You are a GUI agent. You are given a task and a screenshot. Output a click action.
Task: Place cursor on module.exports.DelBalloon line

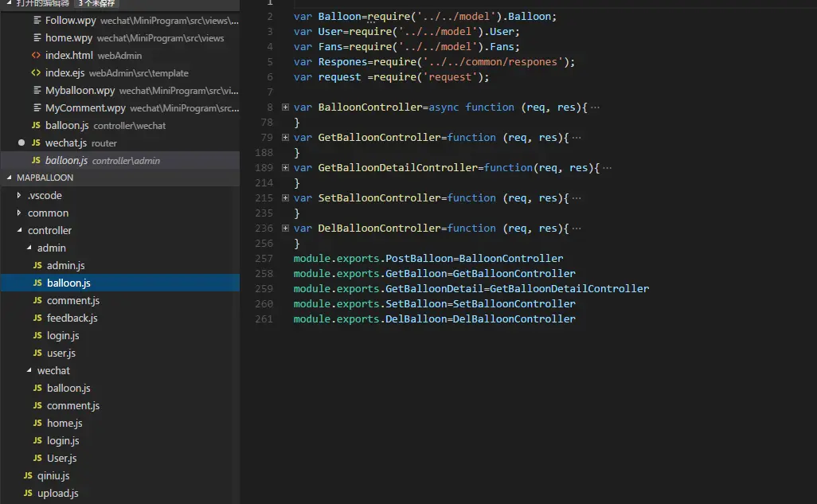coord(435,319)
